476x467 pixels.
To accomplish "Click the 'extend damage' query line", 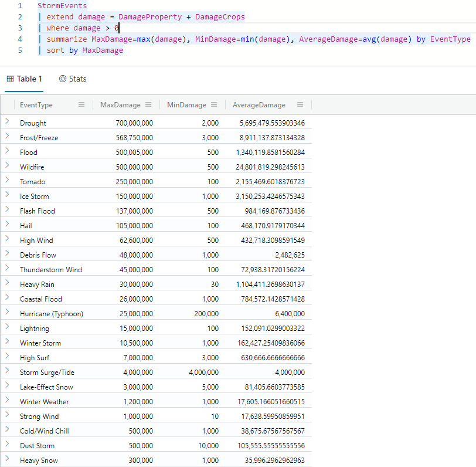I will 141,17.
